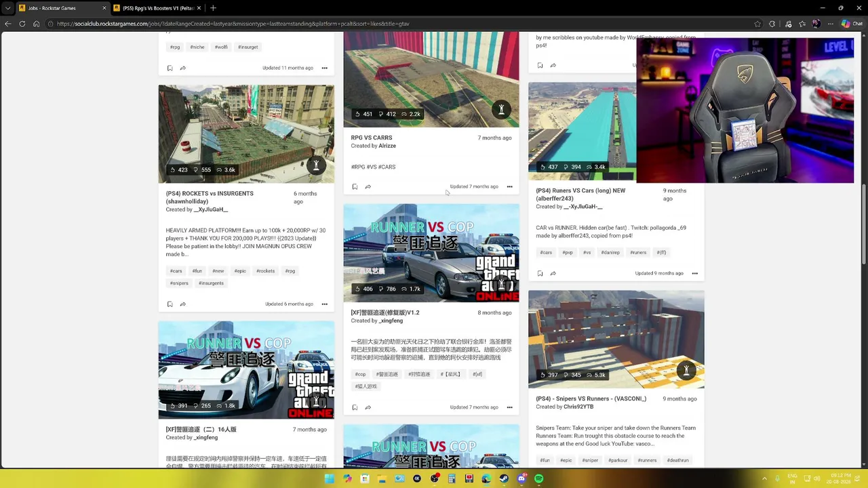
Task: Bookmark the job tagged #rpg #niche #wolfi
Action: click(x=170, y=68)
